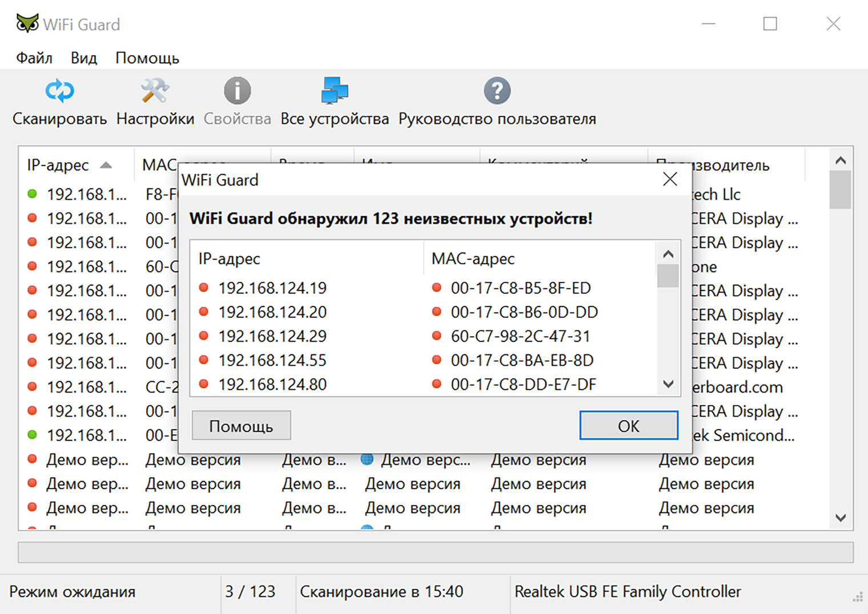868x614 pixels.
Task: Select 192.168.124.20 in dialog list
Action: point(272,312)
